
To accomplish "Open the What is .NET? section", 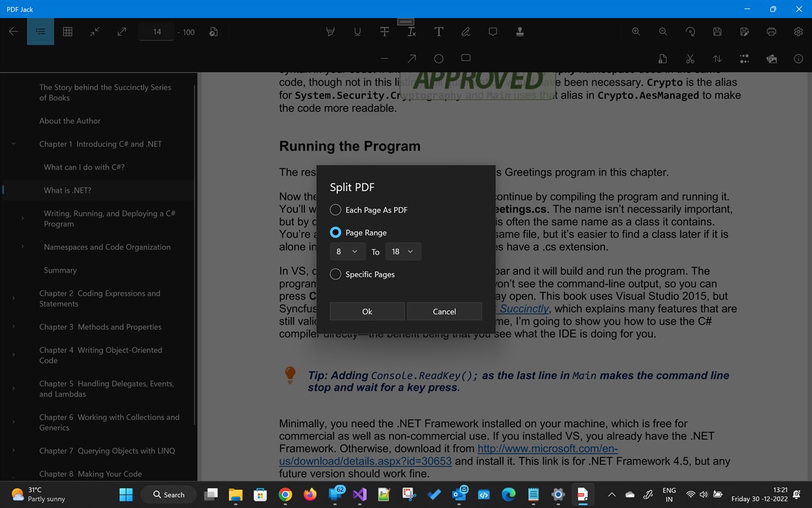I will coord(67,190).
